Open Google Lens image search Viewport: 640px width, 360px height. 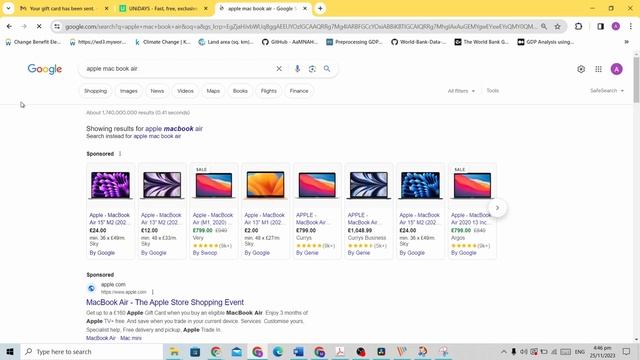tap(312, 69)
